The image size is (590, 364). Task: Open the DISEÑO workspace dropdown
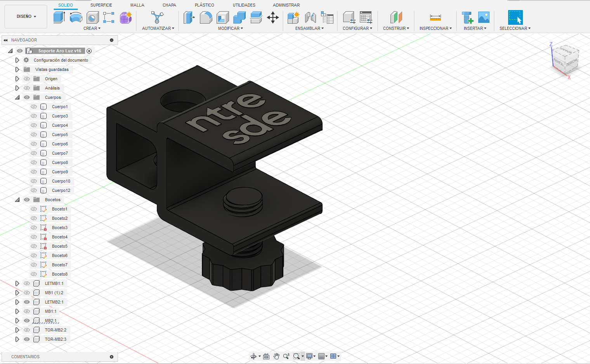tap(26, 17)
